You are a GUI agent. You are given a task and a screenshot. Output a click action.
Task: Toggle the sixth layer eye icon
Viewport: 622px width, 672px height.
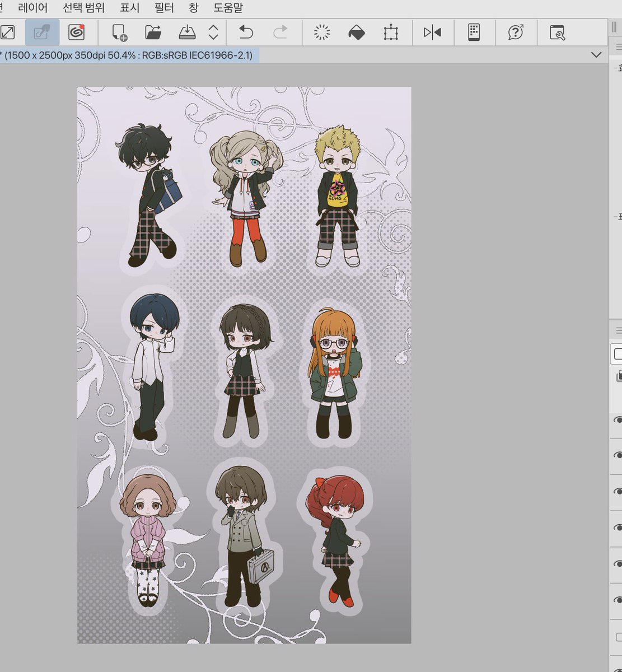pos(618,600)
